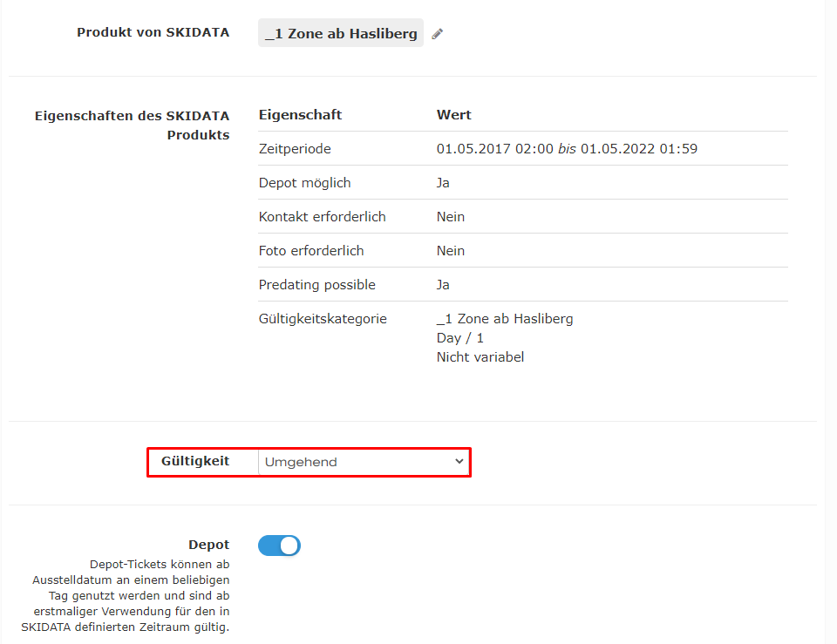The width and height of the screenshot is (837, 644).
Task: Click 'Ja' value in Predating possible row
Action: tap(443, 285)
